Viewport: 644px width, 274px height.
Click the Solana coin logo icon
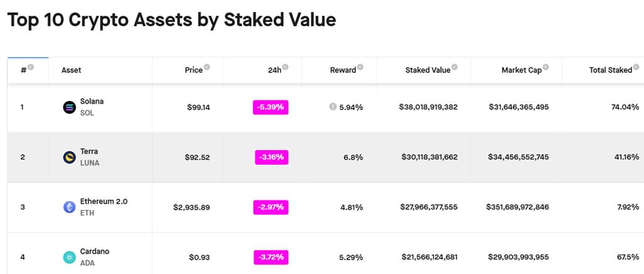69,107
